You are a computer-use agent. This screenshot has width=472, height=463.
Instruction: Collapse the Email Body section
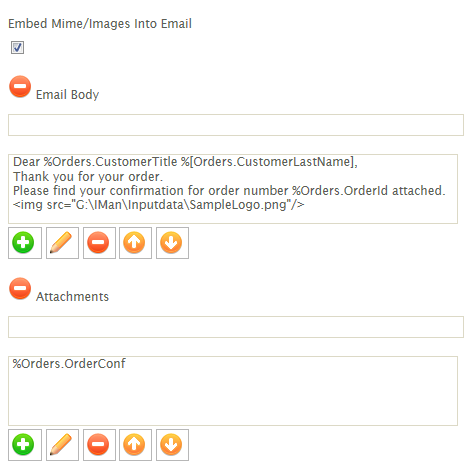click(x=20, y=86)
